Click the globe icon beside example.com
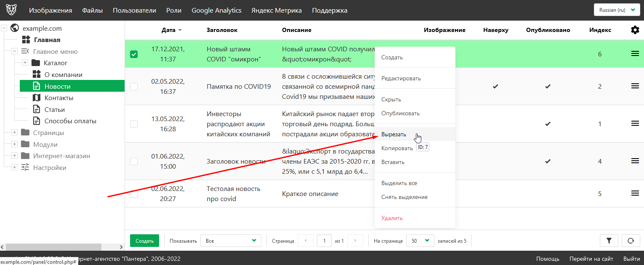 point(15,28)
